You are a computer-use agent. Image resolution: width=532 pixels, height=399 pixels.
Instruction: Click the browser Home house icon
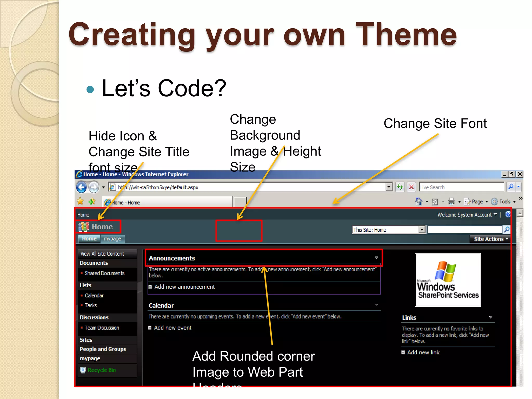[419, 202]
